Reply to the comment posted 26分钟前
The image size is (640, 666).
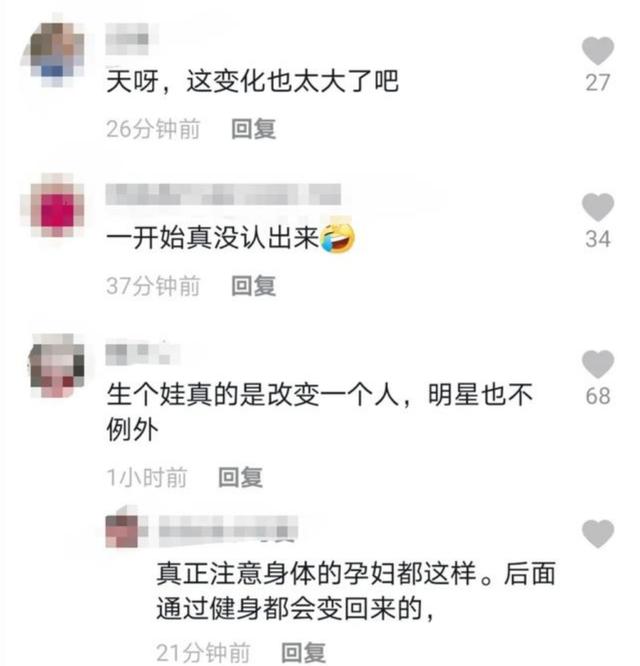[254, 129]
